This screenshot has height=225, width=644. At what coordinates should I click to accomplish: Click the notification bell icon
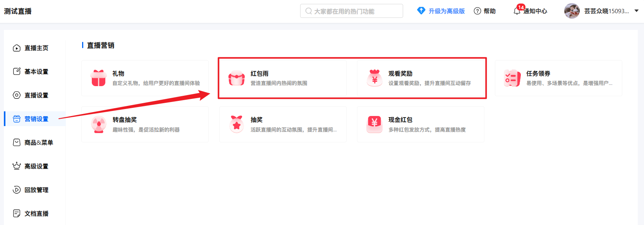[517, 11]
